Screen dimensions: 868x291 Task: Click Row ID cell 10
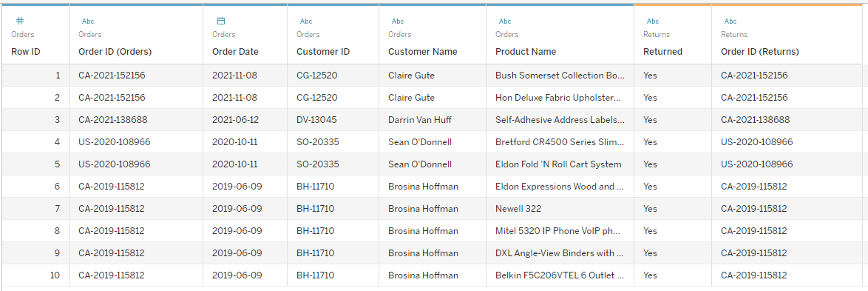(x=35, y=275)
